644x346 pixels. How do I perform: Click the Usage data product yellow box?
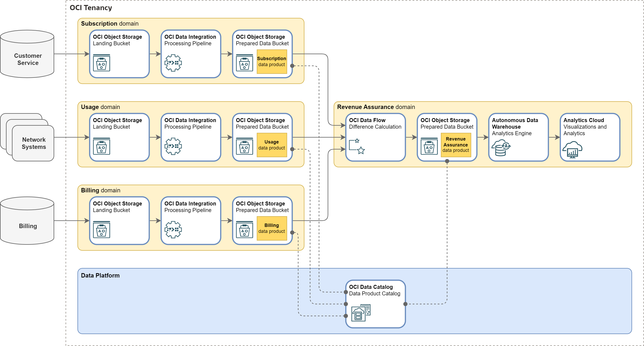tap(272, 145)
